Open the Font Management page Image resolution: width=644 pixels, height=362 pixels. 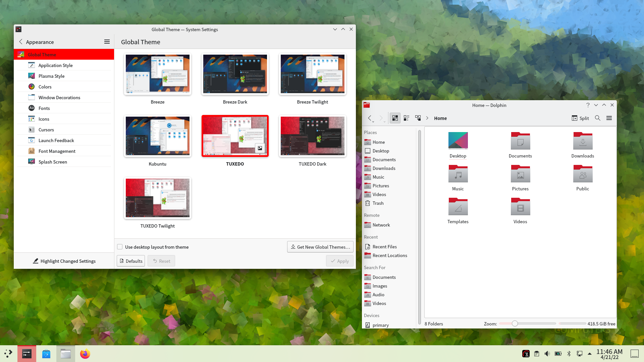[64, 151]
